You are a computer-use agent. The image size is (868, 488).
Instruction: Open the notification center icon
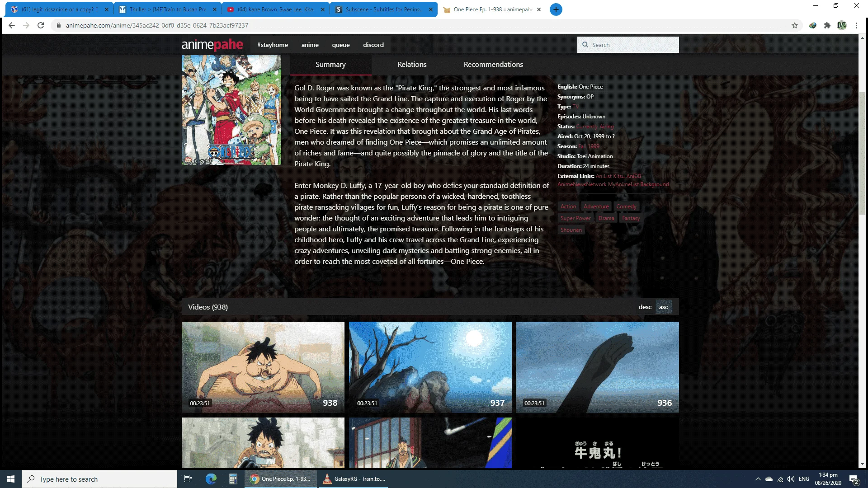click(854, 479)
